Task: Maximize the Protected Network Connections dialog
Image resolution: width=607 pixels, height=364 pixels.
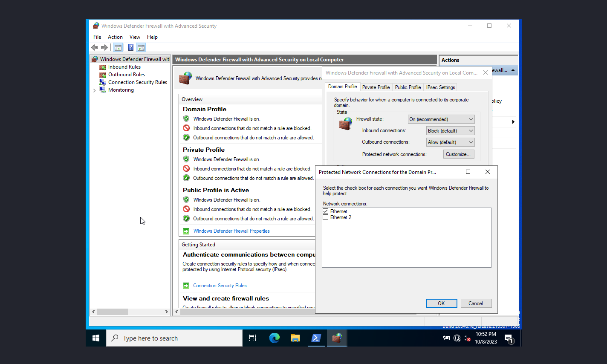Action: click(468, 172)
